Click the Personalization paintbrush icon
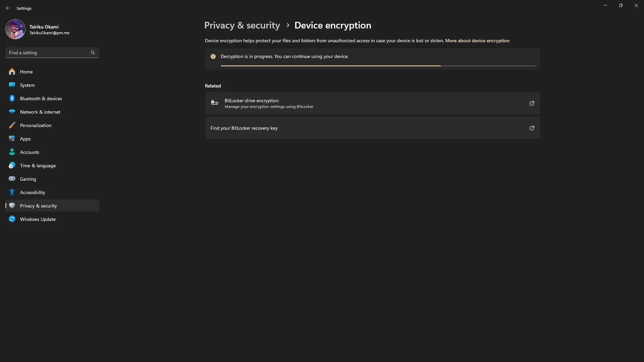Image resolution: width=644 pixels, height=362 pixels. click(12, 125)
